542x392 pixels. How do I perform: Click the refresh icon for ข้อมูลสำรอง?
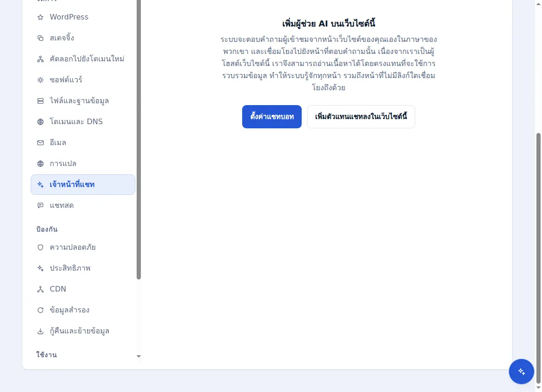point(40,310)
